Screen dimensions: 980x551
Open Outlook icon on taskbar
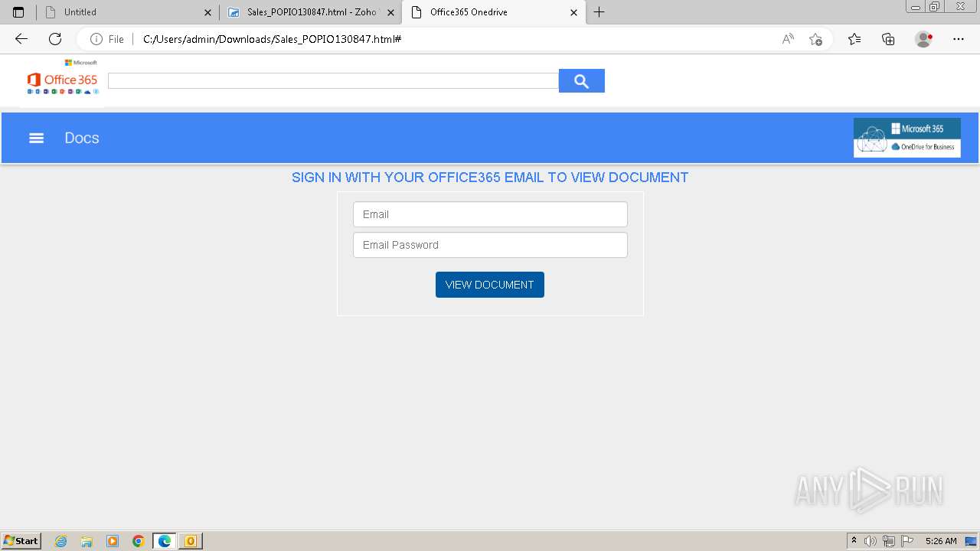click(191, 541)
